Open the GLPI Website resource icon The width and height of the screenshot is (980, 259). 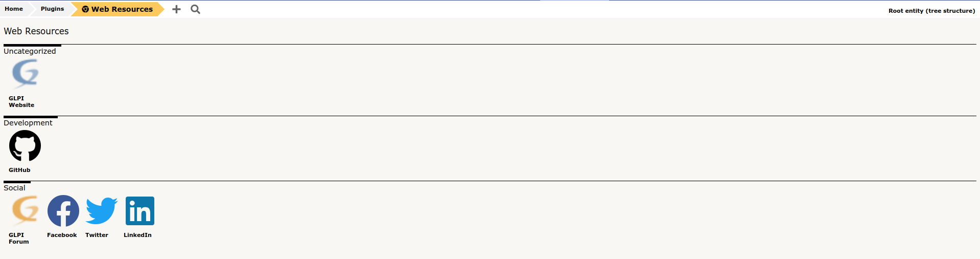coord(25,74)
